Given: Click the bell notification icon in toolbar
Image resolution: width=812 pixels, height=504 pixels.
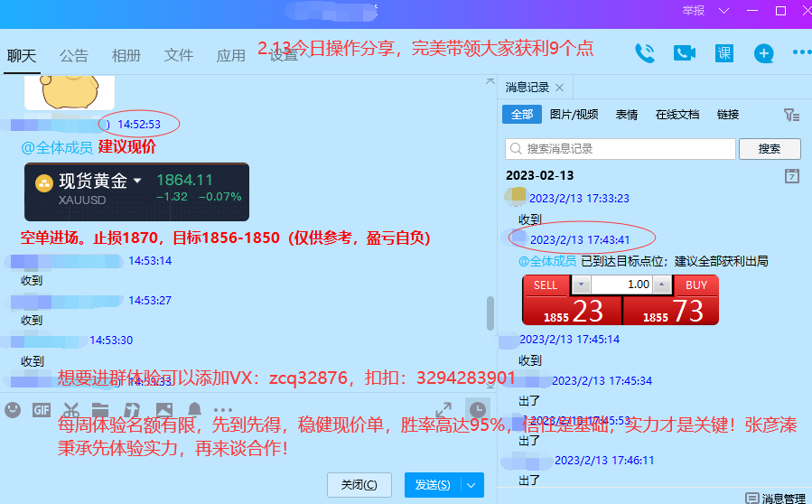Looking at the screenshot, I should tap(195, 410).
